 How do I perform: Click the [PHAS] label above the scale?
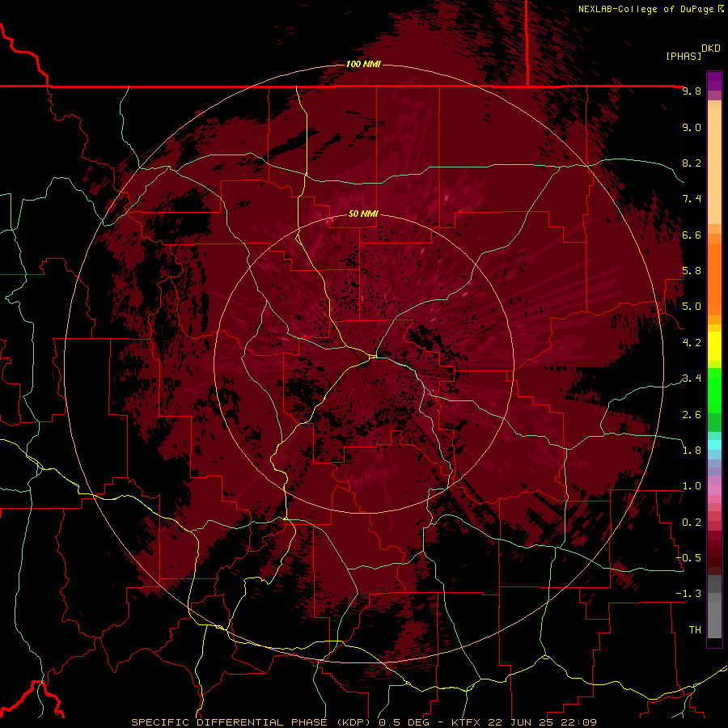click(x=684, y=56)
